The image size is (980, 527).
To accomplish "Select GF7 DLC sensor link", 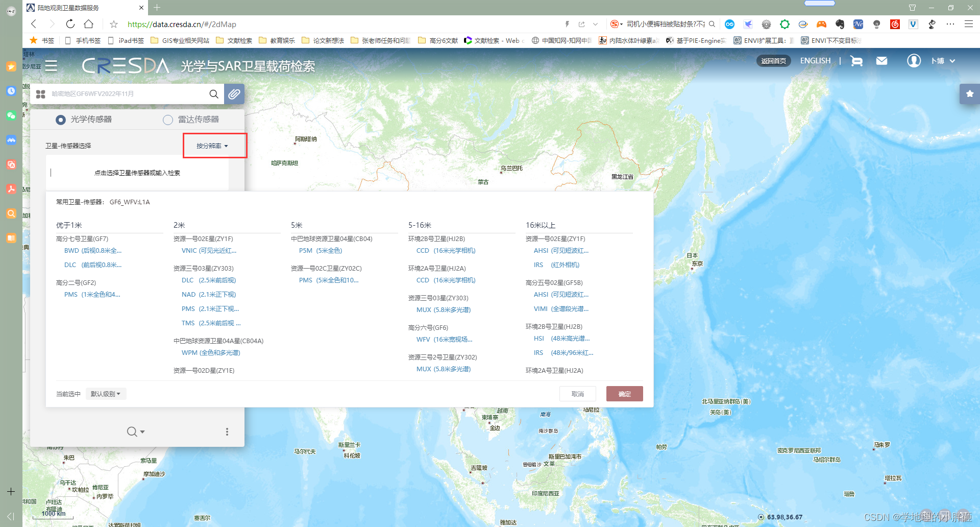I will [93, 265].
